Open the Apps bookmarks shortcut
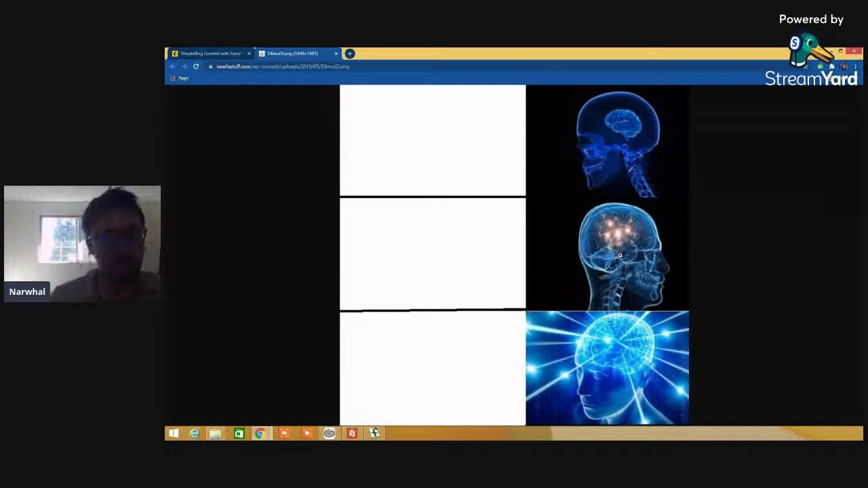 click(180, 78)
